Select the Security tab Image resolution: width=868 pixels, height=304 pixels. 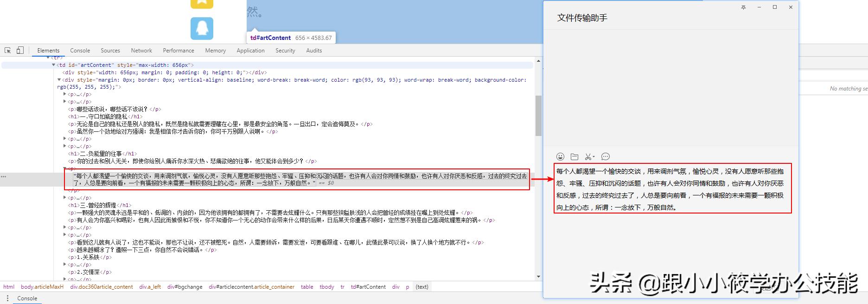(x=285, y=51)
